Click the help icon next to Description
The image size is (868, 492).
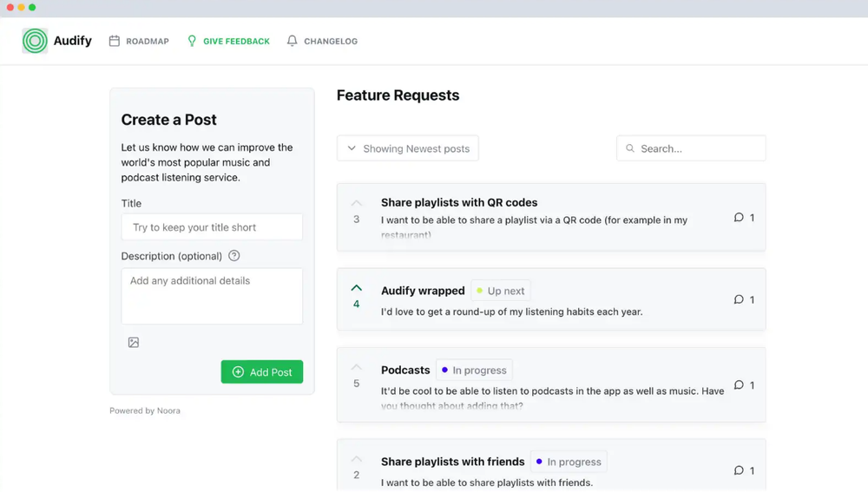tap(233, 256)
